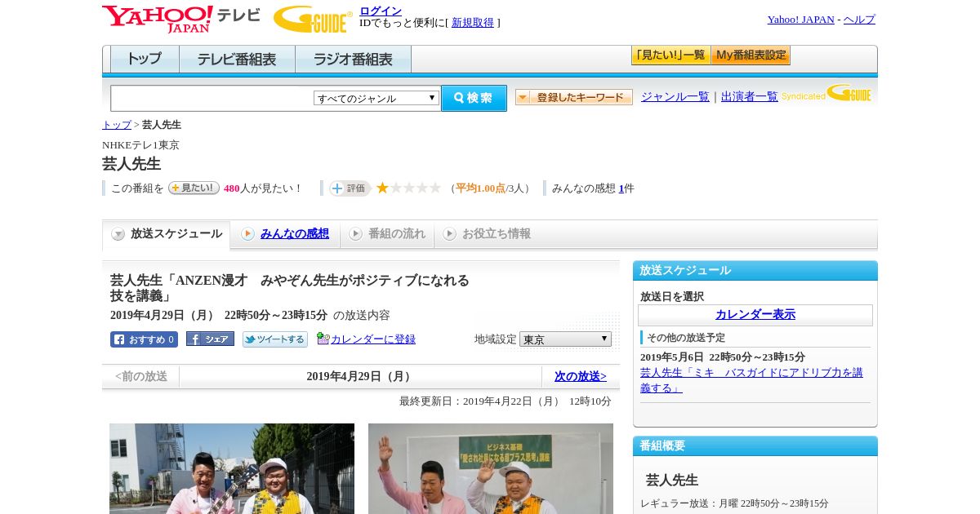Rate the program with five stars
The height and width of the screenshot is (514, 980).
[x=434, y=188]
